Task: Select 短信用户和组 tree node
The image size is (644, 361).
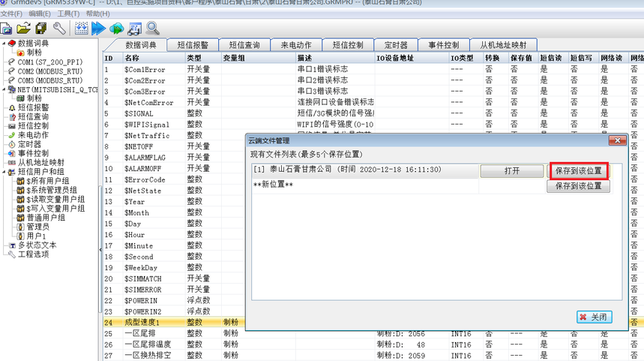Action: 41,171
